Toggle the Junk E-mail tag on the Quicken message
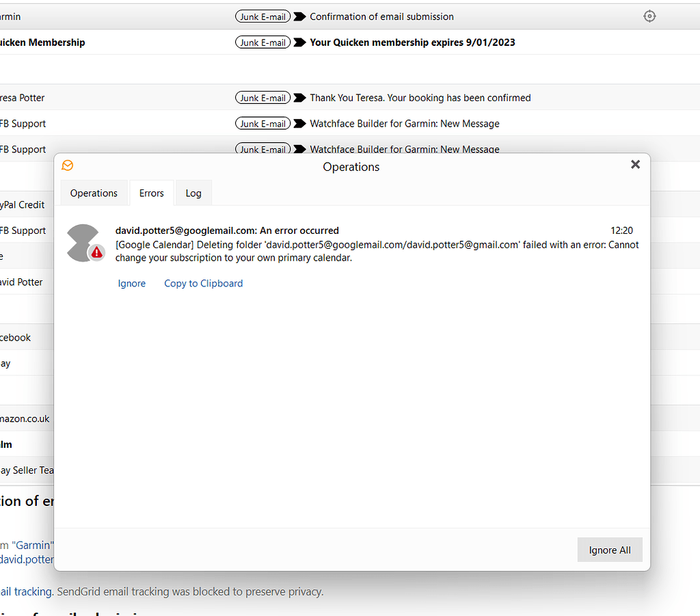The image size is (700, 616). pos(262,42)
